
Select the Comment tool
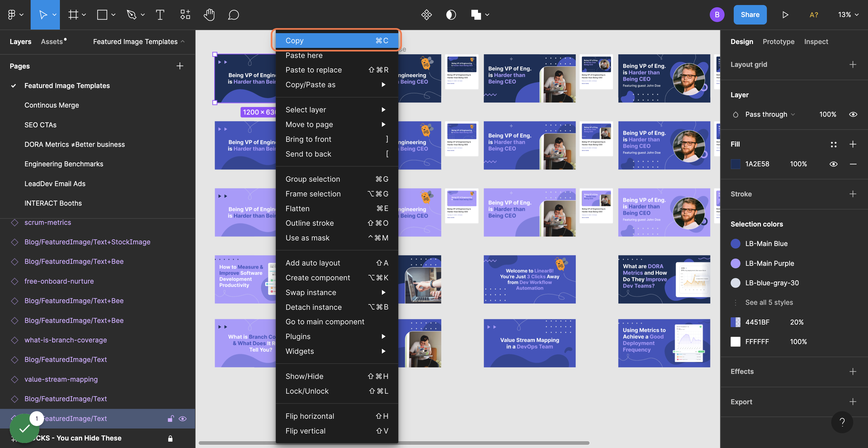pyautogui.click(x=233, y=14)
